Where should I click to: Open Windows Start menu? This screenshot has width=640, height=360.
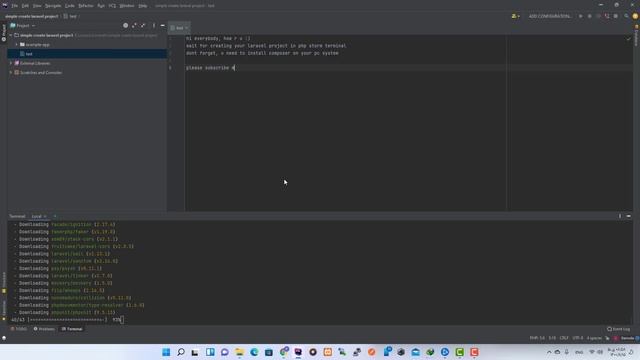tap(166, 352)
